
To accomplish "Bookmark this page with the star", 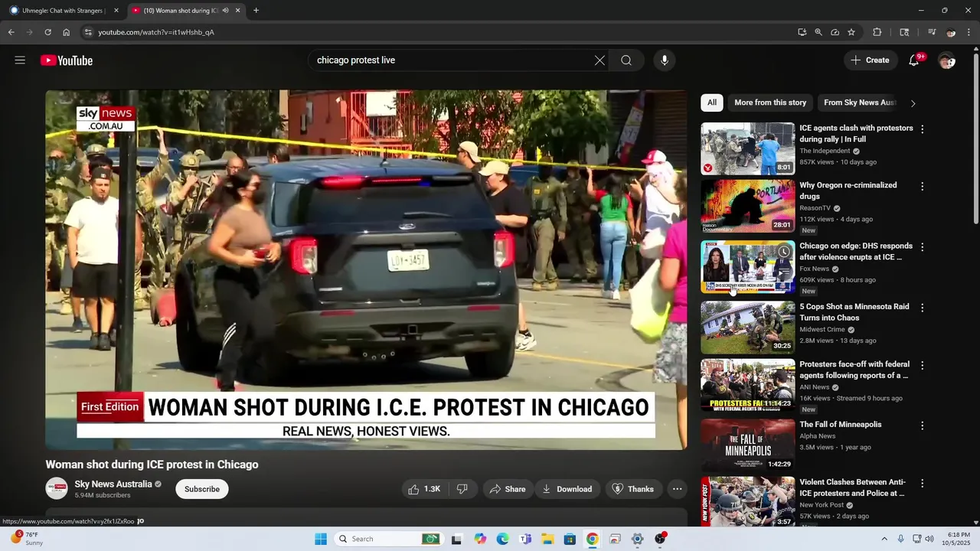I will (851, 32).
